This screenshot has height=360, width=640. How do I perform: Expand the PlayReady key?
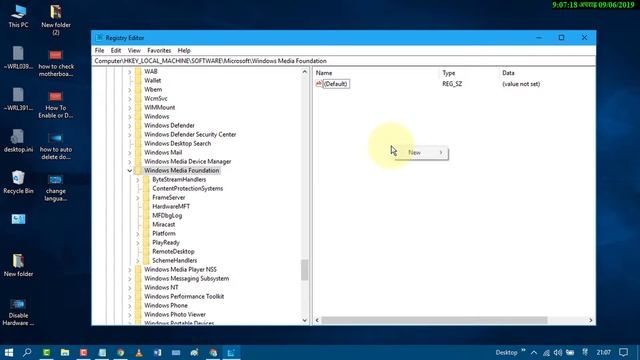coord(138,242)
